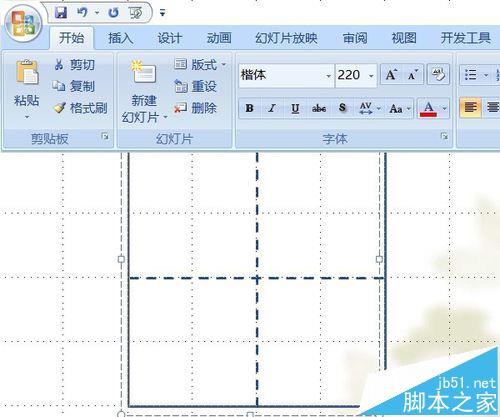Toggle strikethrough abc formatting
Viewport: 500px width, 417px height.
coord(319,108)
